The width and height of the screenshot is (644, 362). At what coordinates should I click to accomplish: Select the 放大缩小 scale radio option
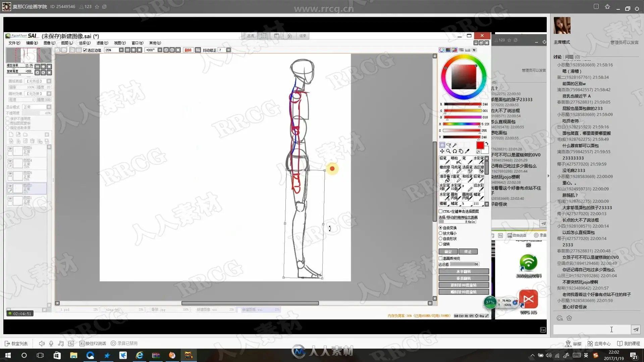[x=440, y=233]
